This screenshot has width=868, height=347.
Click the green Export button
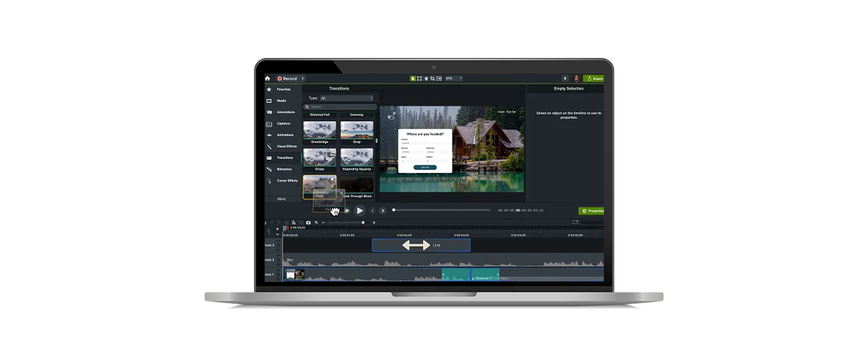(594, 78)
